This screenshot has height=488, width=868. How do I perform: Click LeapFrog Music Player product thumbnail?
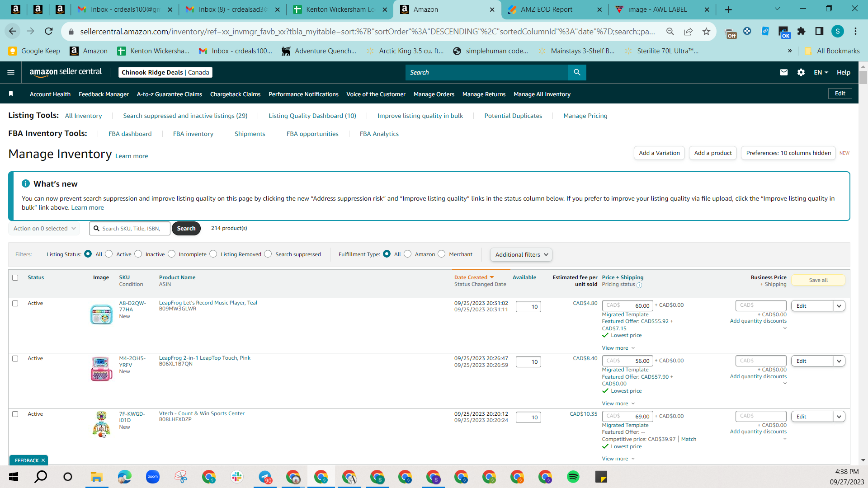(x=101, y=314)
